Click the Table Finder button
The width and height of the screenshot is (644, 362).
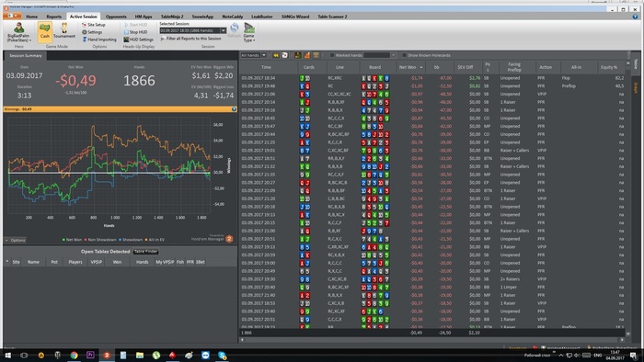click(x=145, y=252)
